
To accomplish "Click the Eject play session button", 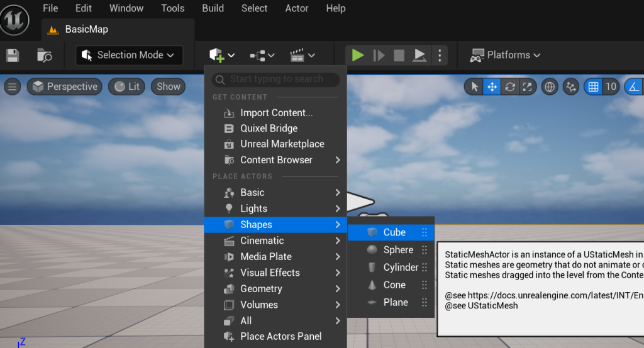I will point(419,55).
